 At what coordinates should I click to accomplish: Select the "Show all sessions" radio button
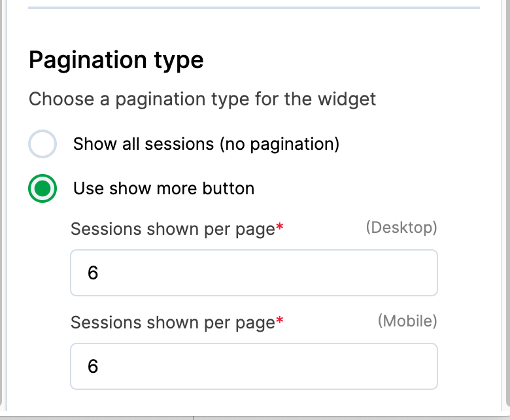tap(42, 145)
